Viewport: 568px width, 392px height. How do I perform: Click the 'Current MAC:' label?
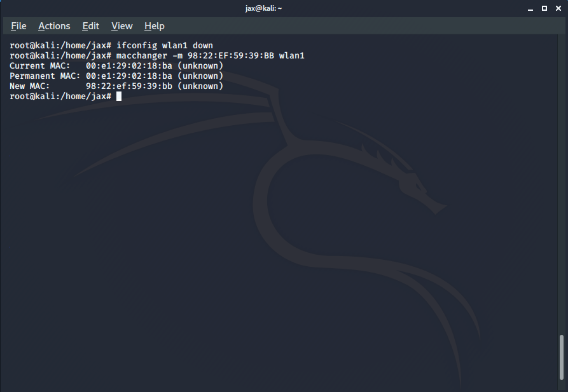pyautogui.click(x=36, y=66)
